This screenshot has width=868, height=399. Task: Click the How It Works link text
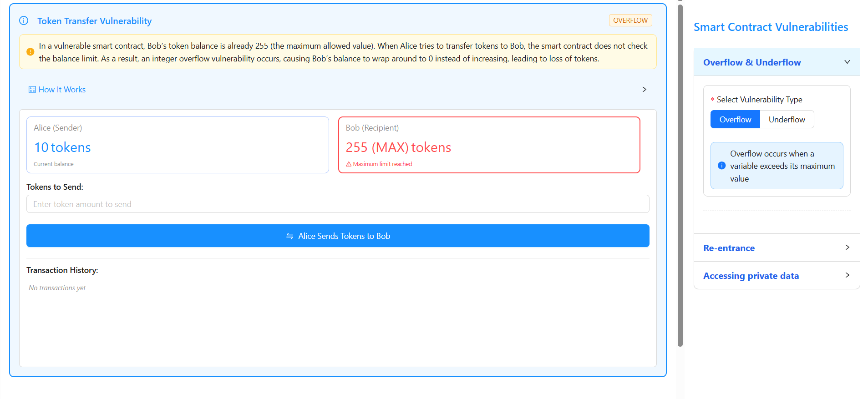pyautogui.click(x=62, y=90)
